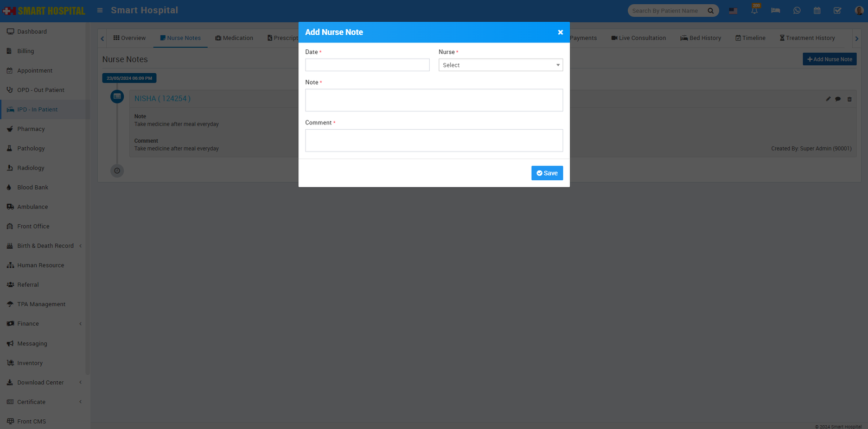The width and height of the screenshot is (868, 429).
Task: Click into the Note text area
Action: coord(434,100)
